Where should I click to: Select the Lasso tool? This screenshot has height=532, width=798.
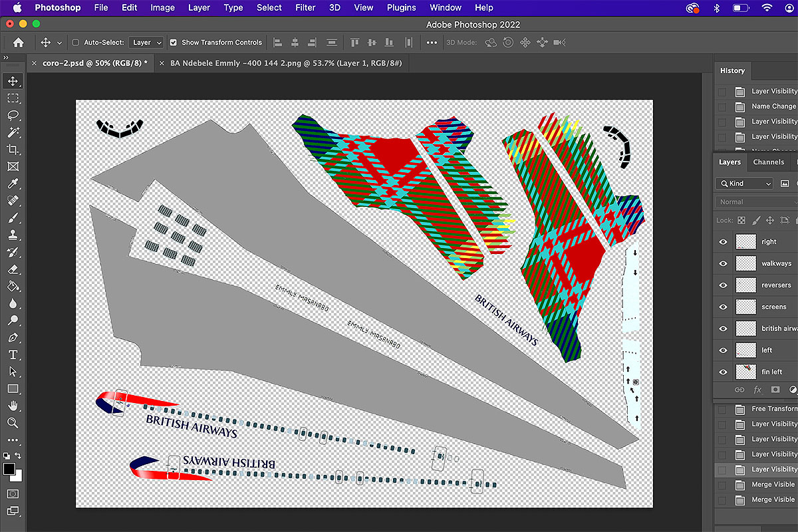pyautogui.click(x=13, y=115)
